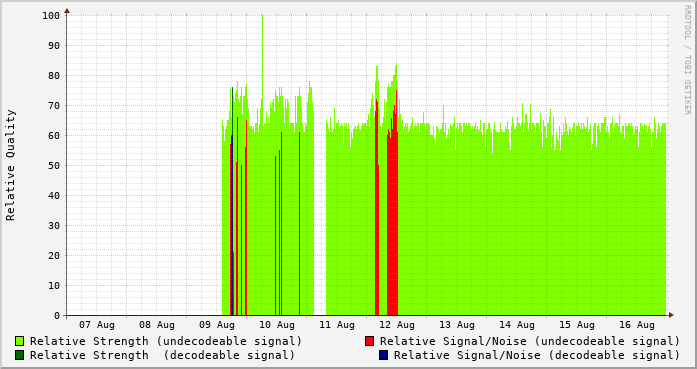
Task: Click the red undecodeable signal/noise swatch
Action: point(369,341)
